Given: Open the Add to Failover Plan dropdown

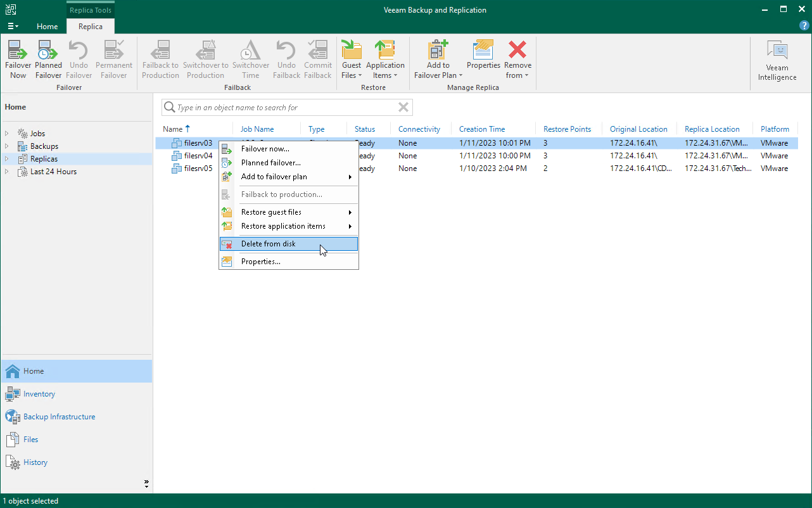Looking at the screenshot, I should pyautogui.click(x=438, y=60).
